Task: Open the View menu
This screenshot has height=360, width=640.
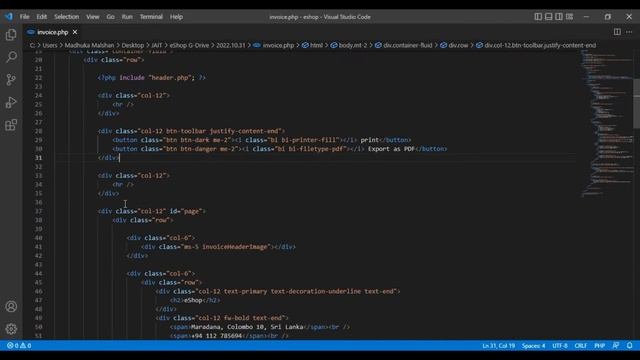Action: [x=93, y=17]
